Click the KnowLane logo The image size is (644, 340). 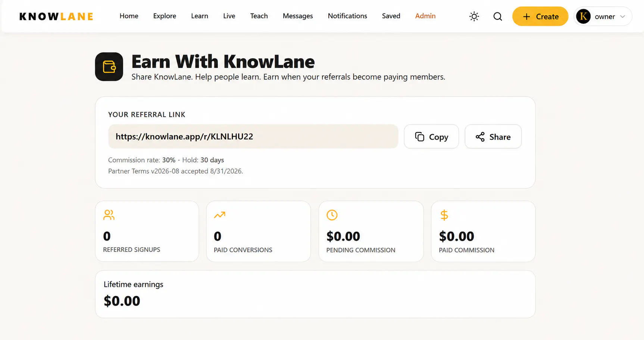click(x=56, y=16)
